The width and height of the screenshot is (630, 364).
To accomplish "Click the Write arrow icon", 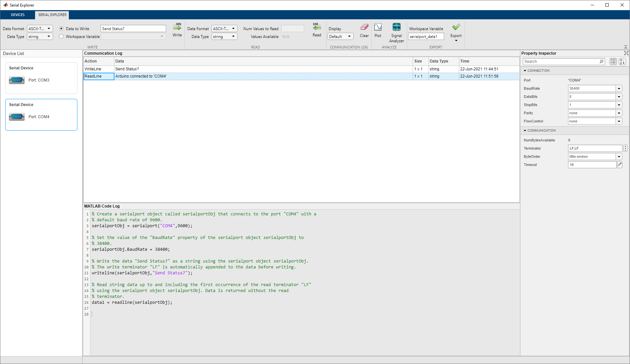I will point(177,28).
